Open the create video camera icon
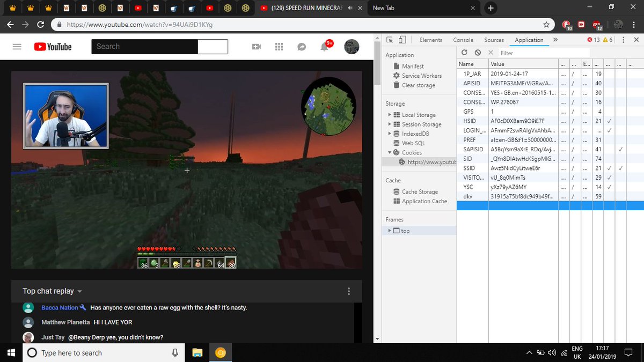Image resolution: width=644 pixels, height=362 pixels. point(256,47)
